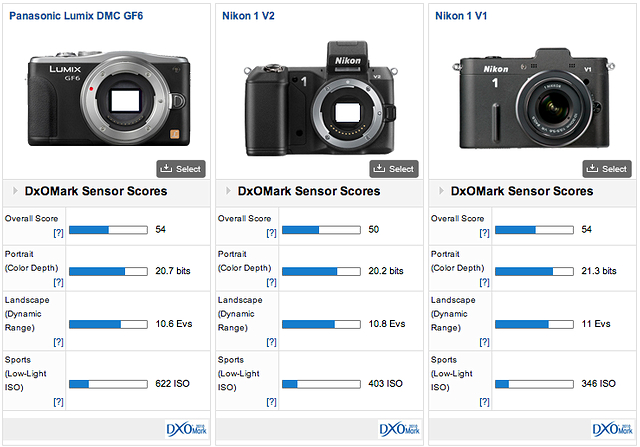The height and width of the screenshot is (447, 640).
Task: Open Portrait Color Depth help [?] for Lumix GF6
Action: click(58, 282)
